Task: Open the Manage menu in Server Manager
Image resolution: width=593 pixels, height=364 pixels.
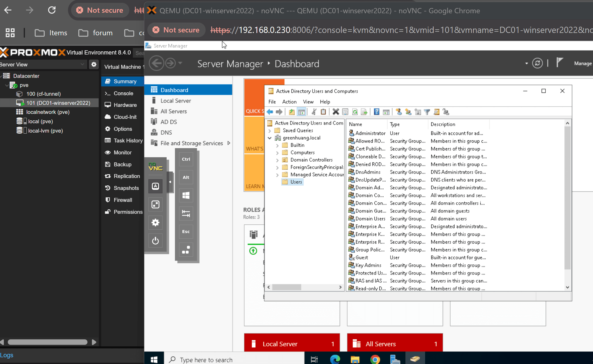Action: [x=583, y=64]
